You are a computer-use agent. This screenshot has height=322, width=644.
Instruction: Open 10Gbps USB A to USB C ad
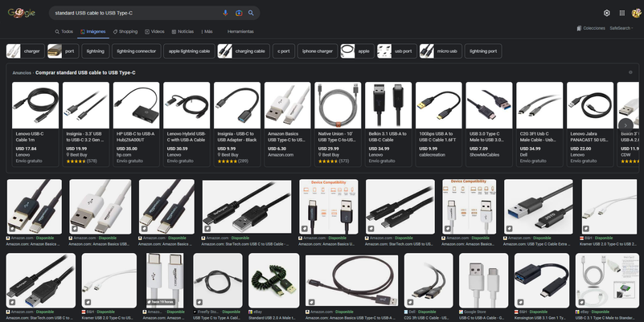439,124
